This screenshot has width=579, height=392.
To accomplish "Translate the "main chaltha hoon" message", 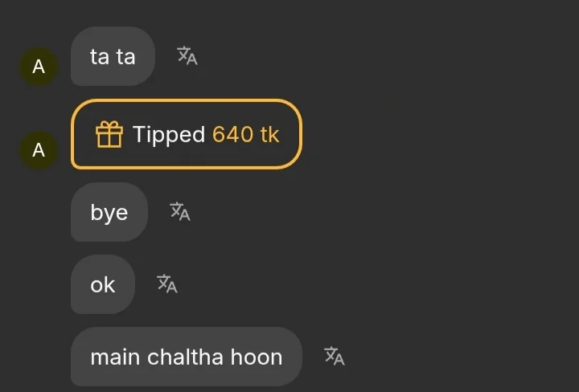I will [335, 356].
